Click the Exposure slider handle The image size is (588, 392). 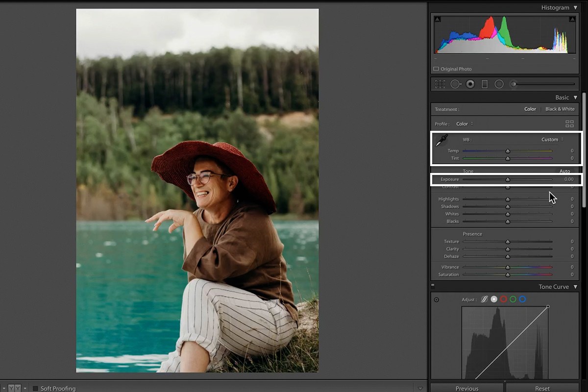coord(508,179)
